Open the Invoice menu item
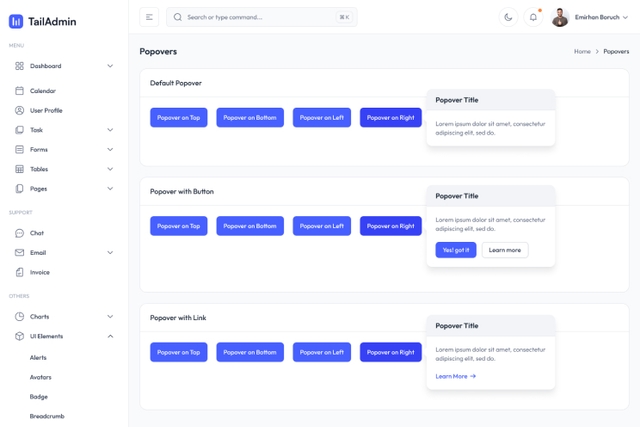This screenshot has height=427, width=640. [64, 272]
